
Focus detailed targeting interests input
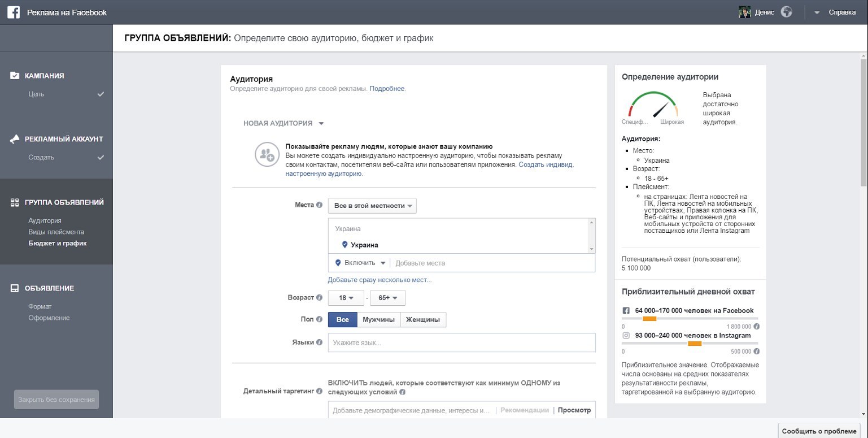[x=411, y=410]
